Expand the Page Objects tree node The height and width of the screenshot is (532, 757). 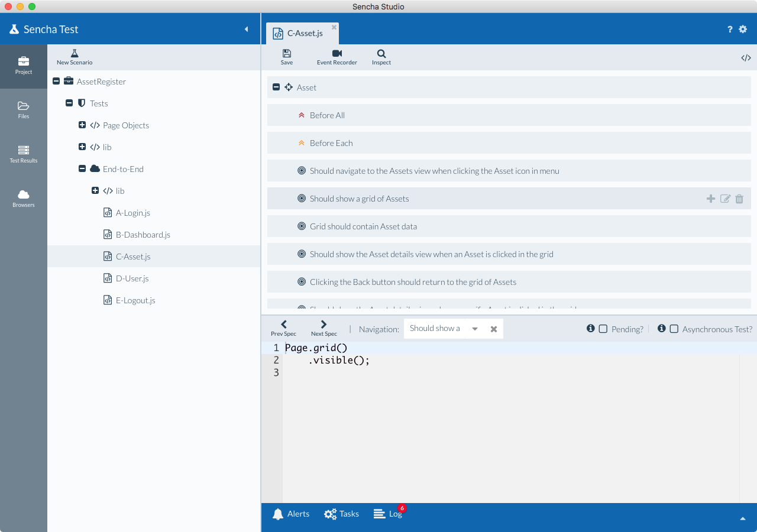point(82,125)
